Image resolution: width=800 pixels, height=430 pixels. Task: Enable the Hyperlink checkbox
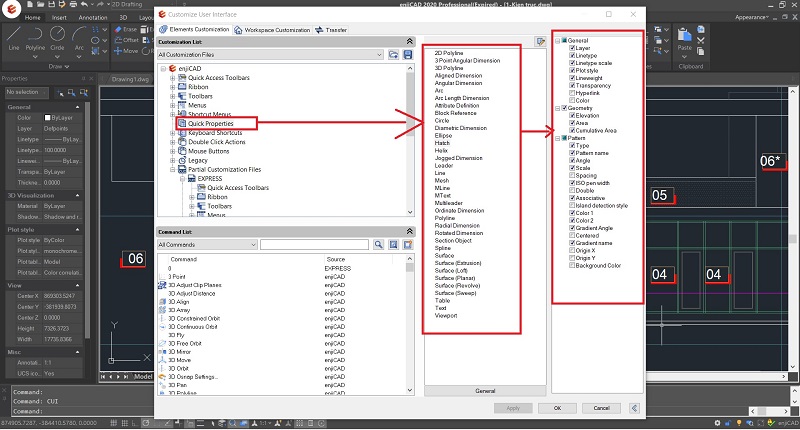coord(572,93)
